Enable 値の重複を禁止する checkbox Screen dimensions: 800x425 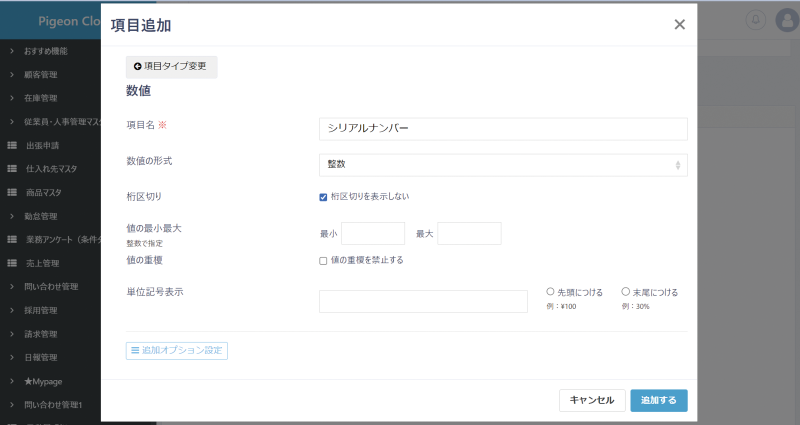pyautogui.click(x=323, y=261)
